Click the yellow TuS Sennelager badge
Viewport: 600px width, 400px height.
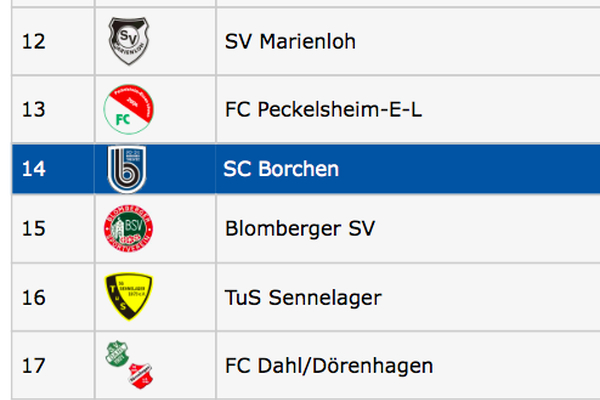point(128,297)
